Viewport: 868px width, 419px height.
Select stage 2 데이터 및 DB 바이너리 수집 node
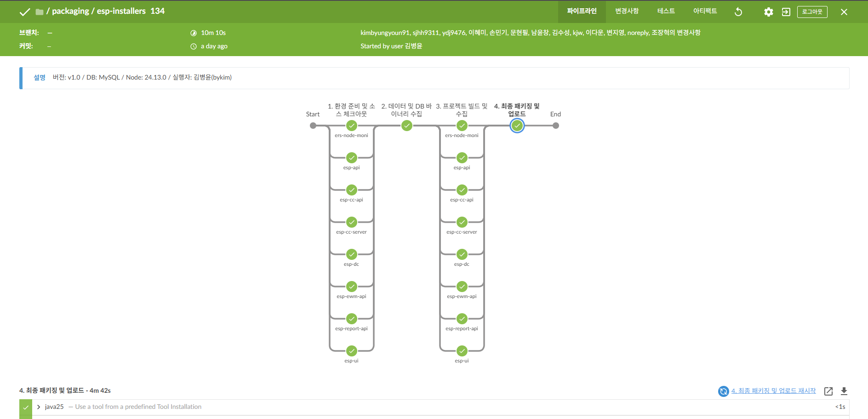(x=407, y=126)
